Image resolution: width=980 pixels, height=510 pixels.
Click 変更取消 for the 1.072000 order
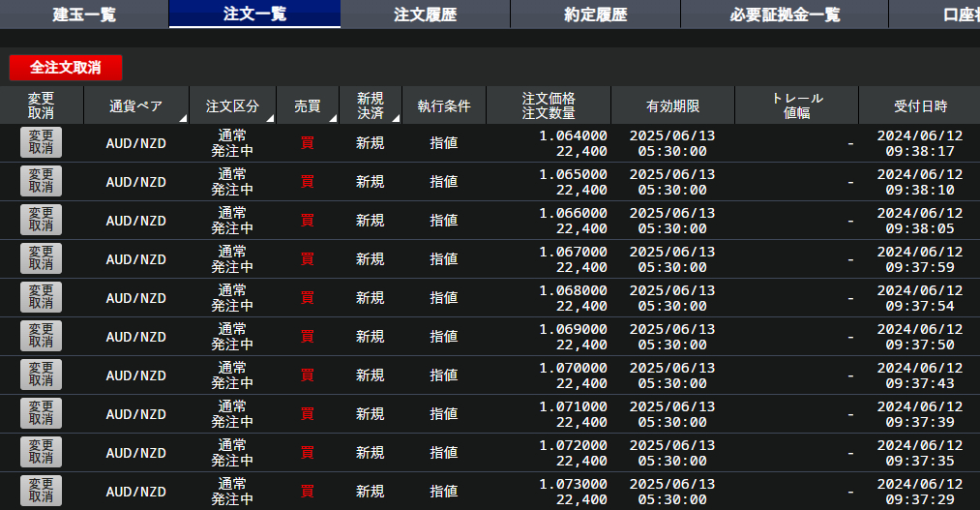click(42, 453)
